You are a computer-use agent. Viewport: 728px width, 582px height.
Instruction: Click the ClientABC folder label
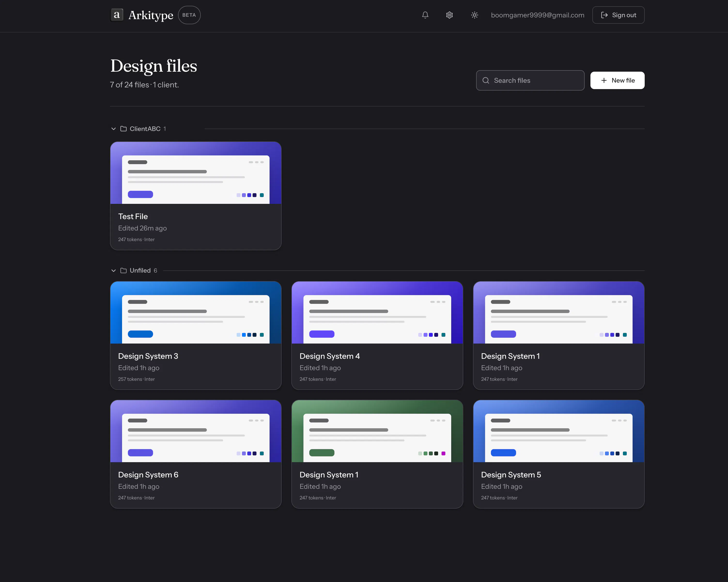145,129
